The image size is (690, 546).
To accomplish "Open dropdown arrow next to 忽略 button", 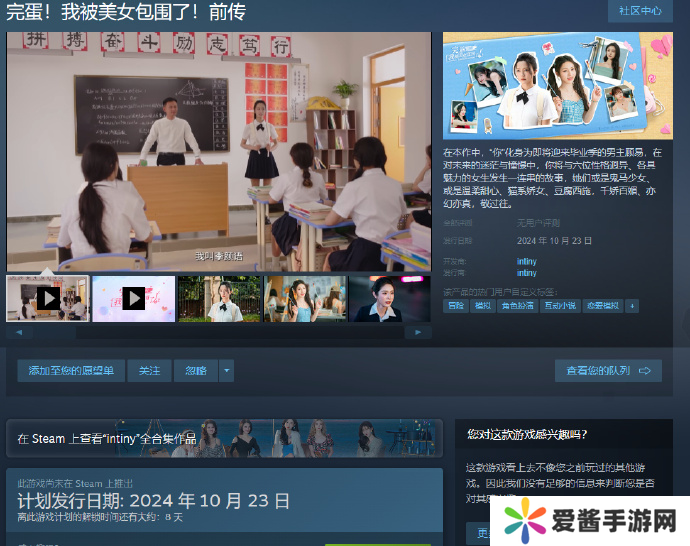I will 227,371.
